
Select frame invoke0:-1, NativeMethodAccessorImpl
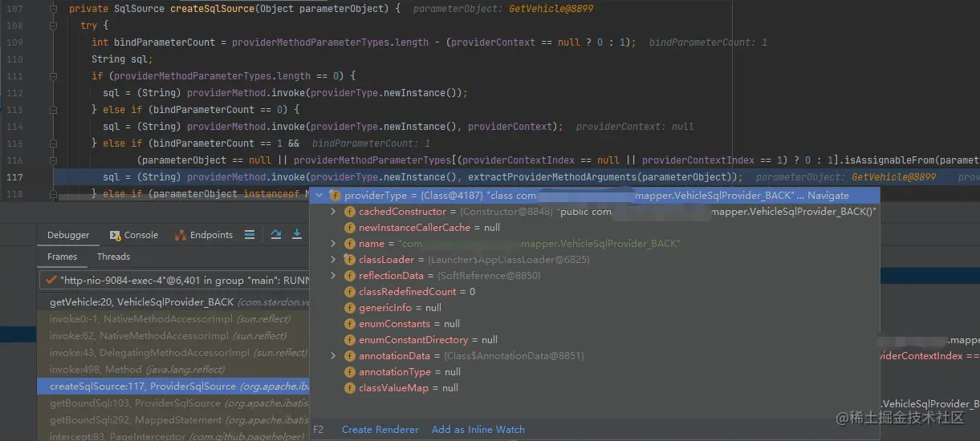tap(174, 319)
